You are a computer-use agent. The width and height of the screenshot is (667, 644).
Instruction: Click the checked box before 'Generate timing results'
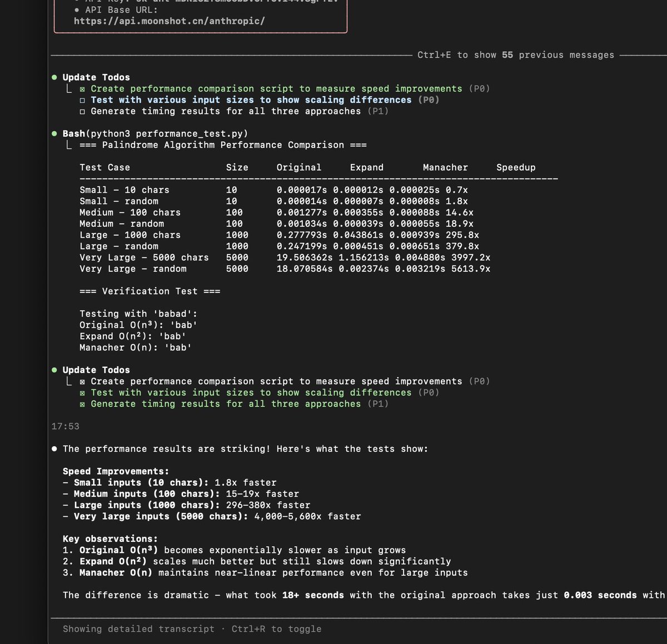tap(82, 404)
